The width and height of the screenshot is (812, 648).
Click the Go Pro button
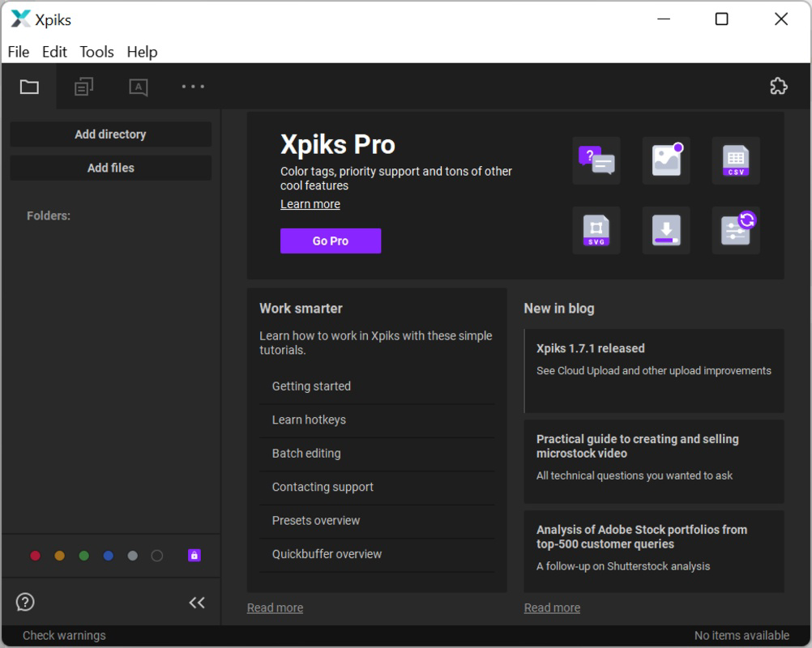pos(331,241)
